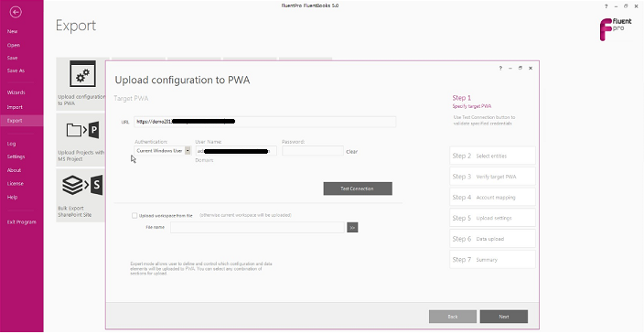Image resolution: width=644 pixels, height=334 pixels.
Task: Select New in the sidebar menu
Action: coord(12,31)
